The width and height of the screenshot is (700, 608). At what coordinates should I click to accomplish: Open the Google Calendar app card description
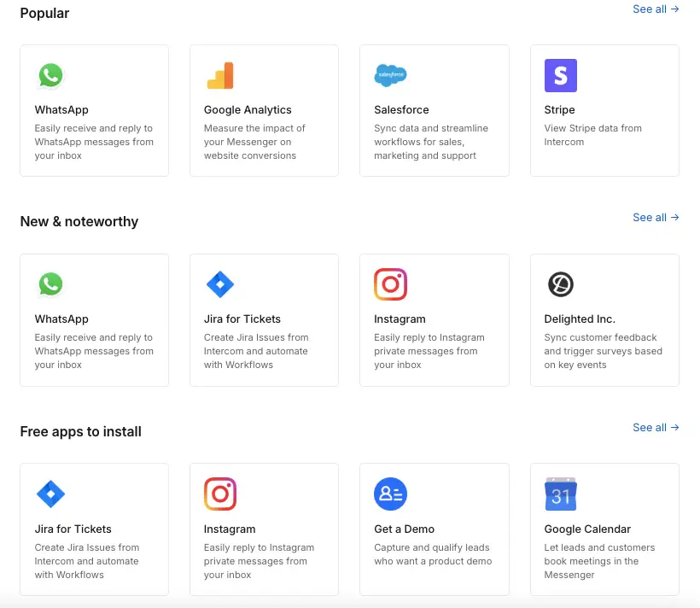(x=599, y=561)
